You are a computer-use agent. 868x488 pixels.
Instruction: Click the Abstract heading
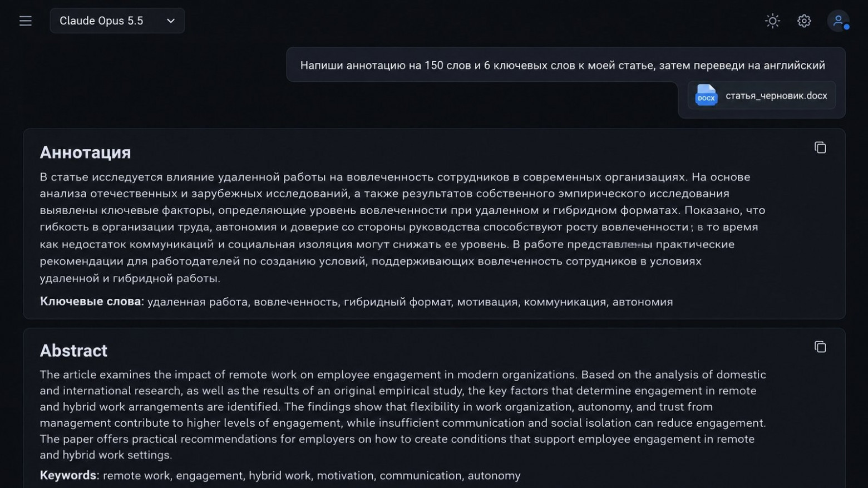pyautogui.click(x=73, y=351)
